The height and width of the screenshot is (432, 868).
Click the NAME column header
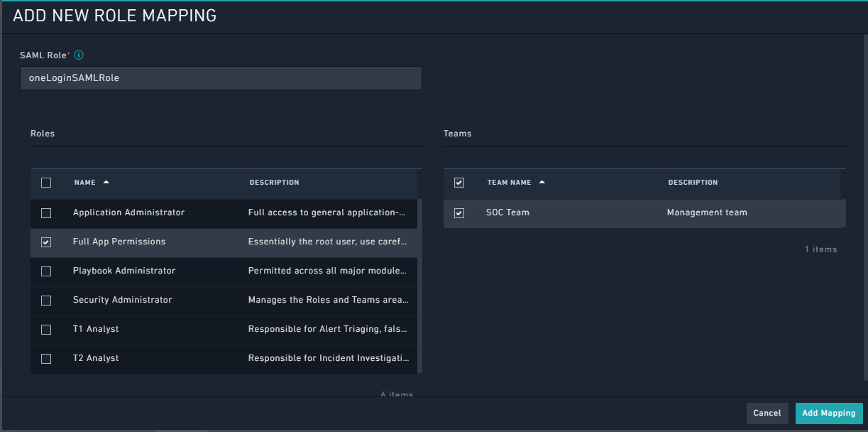(84, 182)
